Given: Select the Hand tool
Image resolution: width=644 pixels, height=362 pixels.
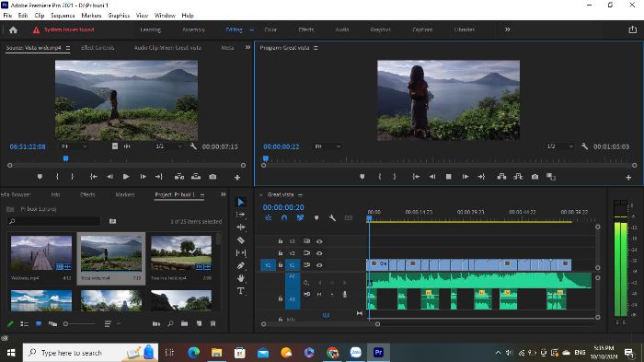Looking at the screenshot, I should click(x=241, y=278).
